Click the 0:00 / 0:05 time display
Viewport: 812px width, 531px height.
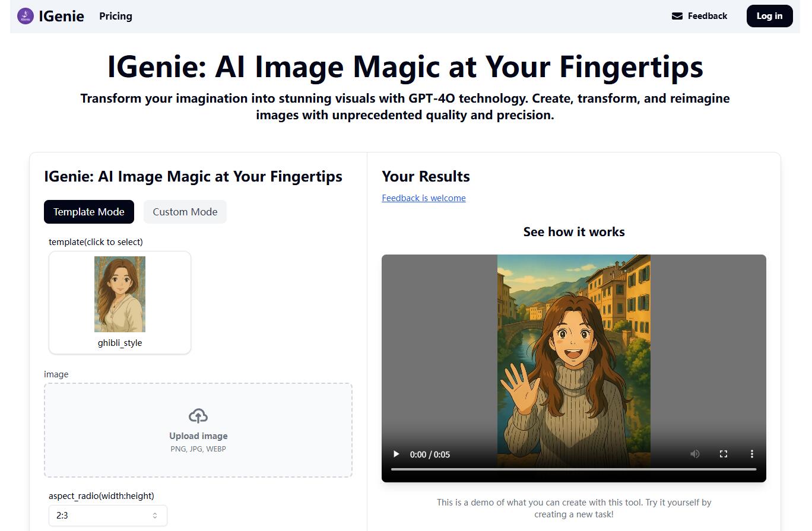430,454
